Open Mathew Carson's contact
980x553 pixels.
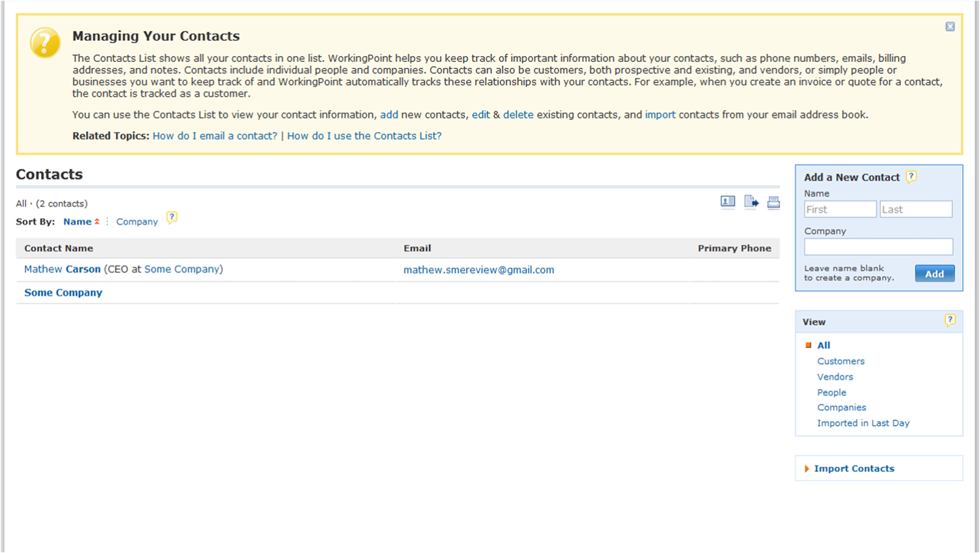point(62,269)
